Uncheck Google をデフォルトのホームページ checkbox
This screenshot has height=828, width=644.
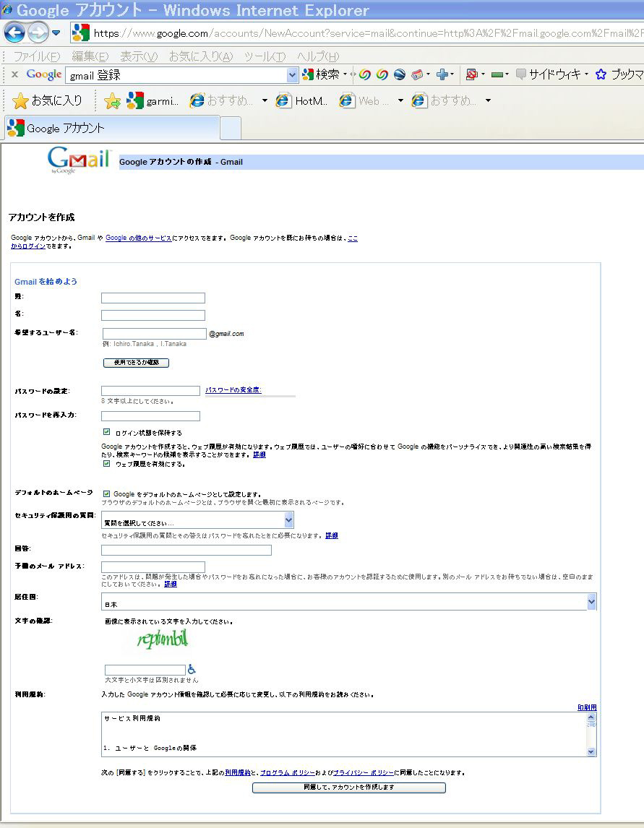[x=107, y=494]
